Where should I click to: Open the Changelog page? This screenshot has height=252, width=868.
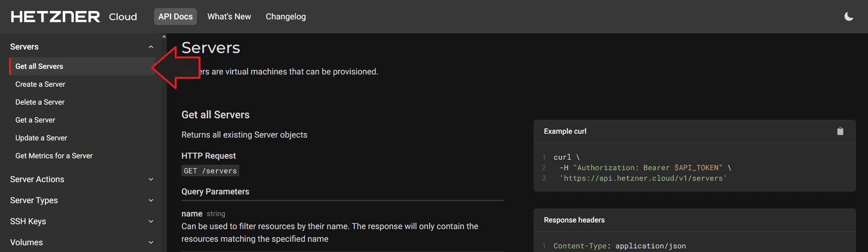tap(286, 17)
